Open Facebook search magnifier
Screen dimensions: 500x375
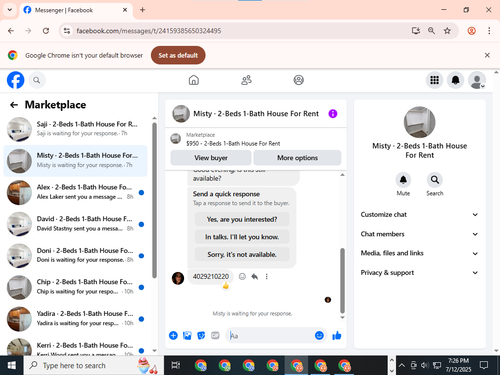(x=37, y=80)
